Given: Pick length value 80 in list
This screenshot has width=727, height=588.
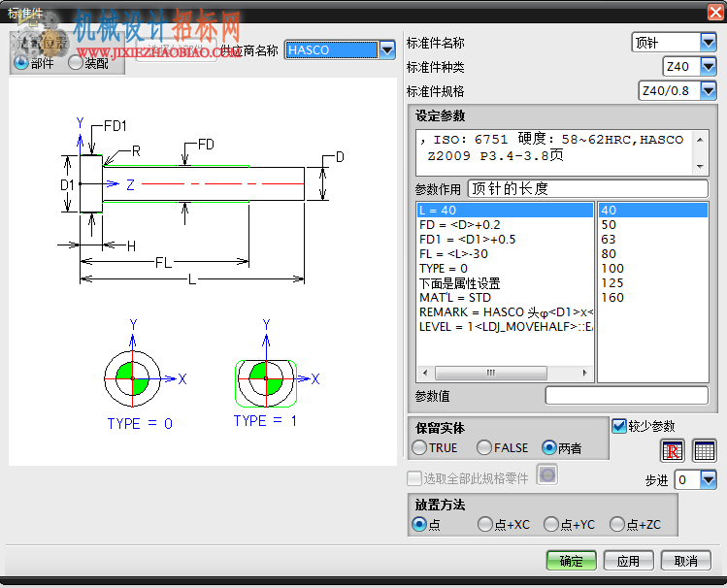Looking at the screenshot, I should (x=653, y=254).
